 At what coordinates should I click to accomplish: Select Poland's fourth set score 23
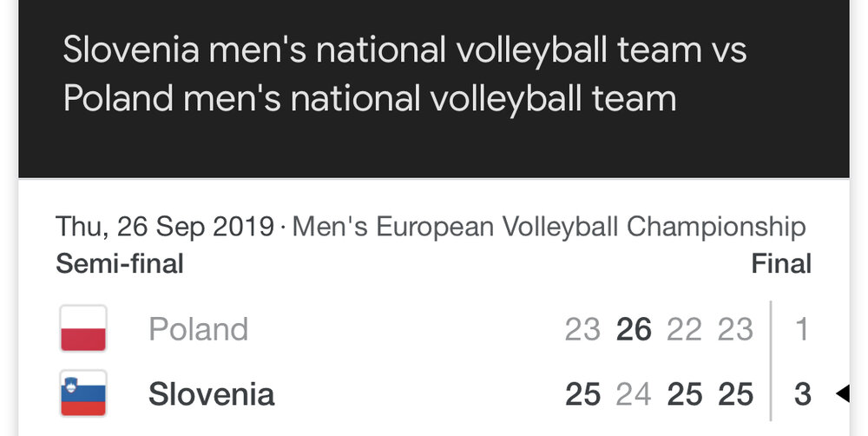tap(736, 330)
